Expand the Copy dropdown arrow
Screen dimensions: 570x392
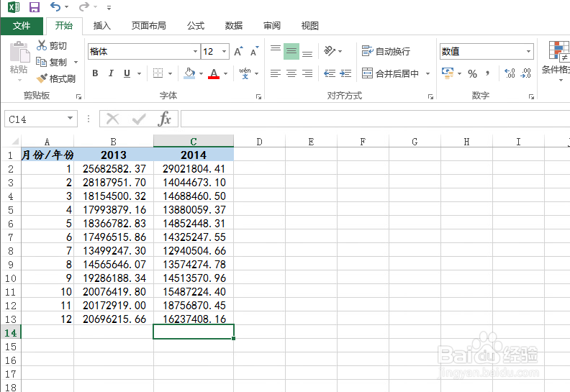[x=76, y=62]
